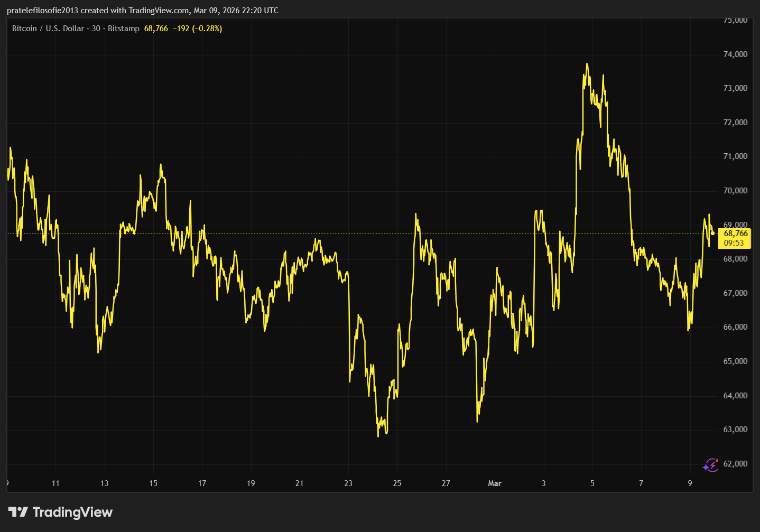This screenshot has height=532, width=760.
Task: Click the TradingView wordmark text
Action: pos(72,512)
